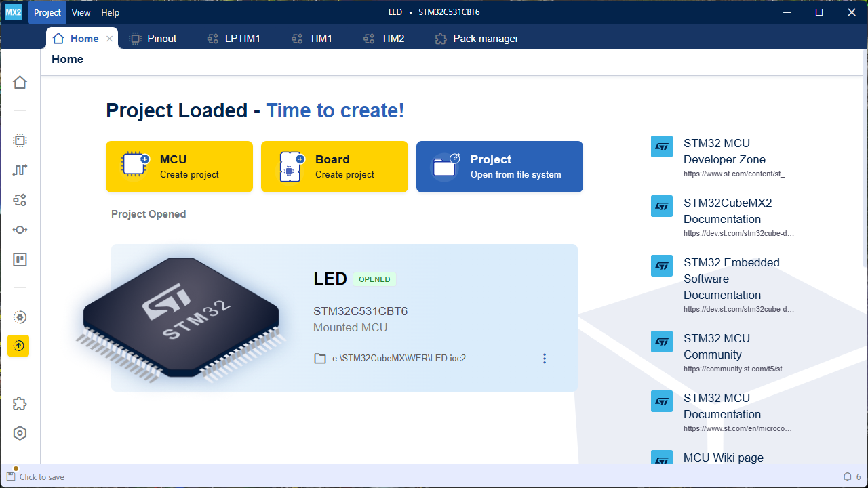The height and width of the screenshot is (488, 868).
Task: Click the notification bell in status bar
Action: click(x=847, y=476)
